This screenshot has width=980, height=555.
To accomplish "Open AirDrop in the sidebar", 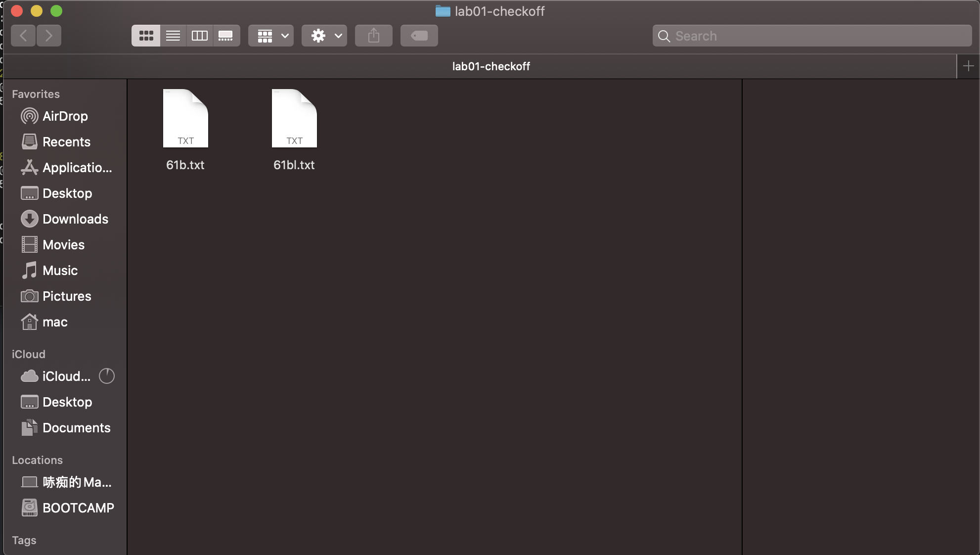I will point(65,116).
